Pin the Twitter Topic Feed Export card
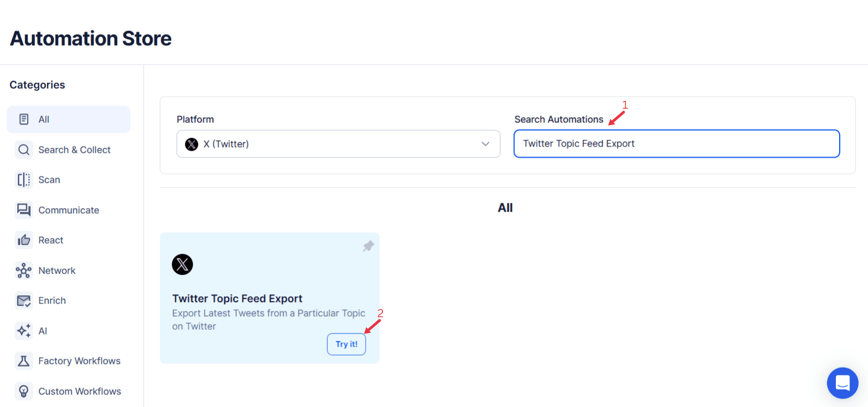Viewport: 868px width, 407px height. click(368, 246)
